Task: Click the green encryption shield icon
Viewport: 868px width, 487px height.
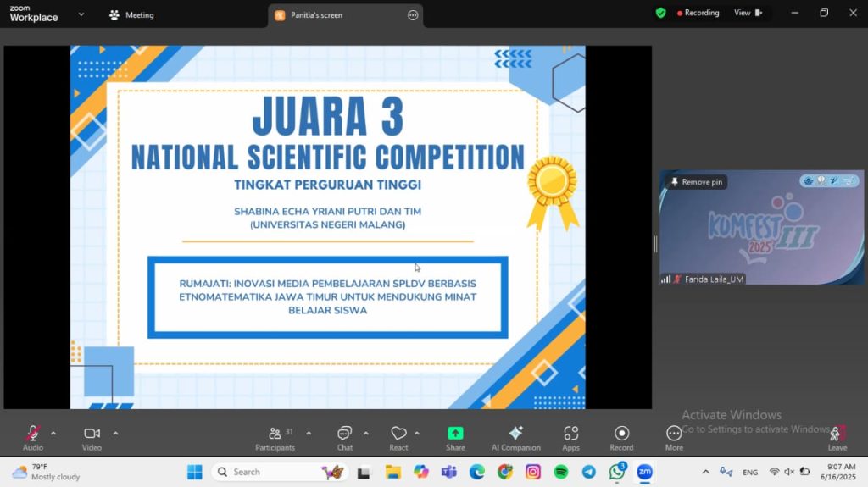Action: (660, 13)
